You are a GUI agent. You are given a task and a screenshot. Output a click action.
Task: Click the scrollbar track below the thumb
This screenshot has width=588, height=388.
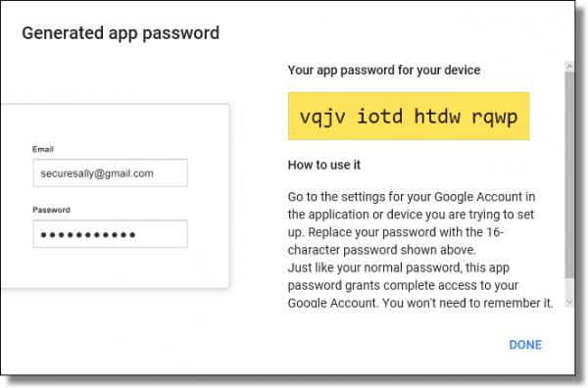(569, 287)
